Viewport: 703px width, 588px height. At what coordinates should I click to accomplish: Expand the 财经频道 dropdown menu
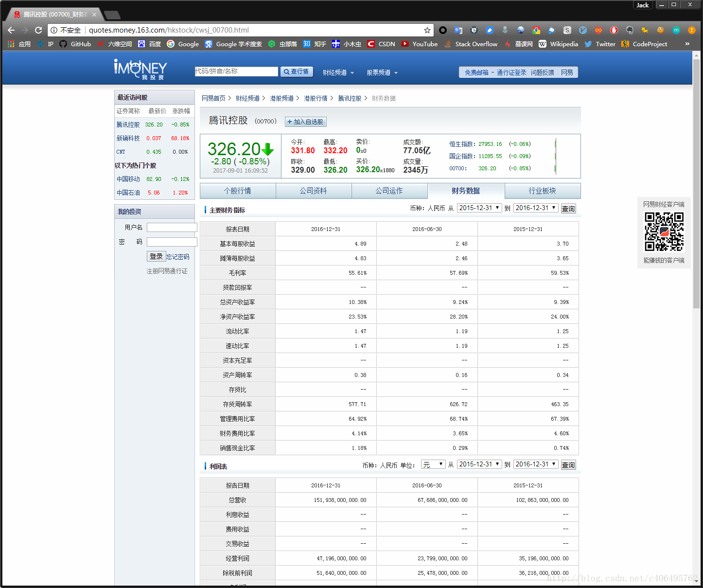pos(338,72)
